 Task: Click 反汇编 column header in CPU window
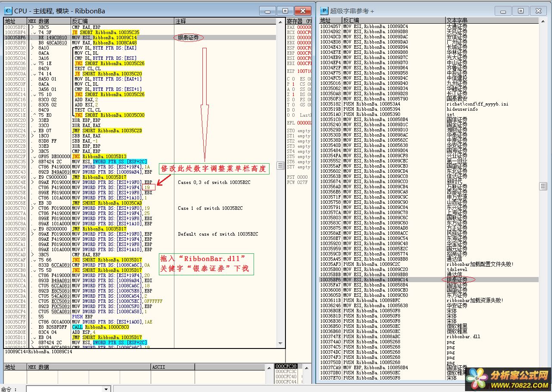click(x=122, y=21)
